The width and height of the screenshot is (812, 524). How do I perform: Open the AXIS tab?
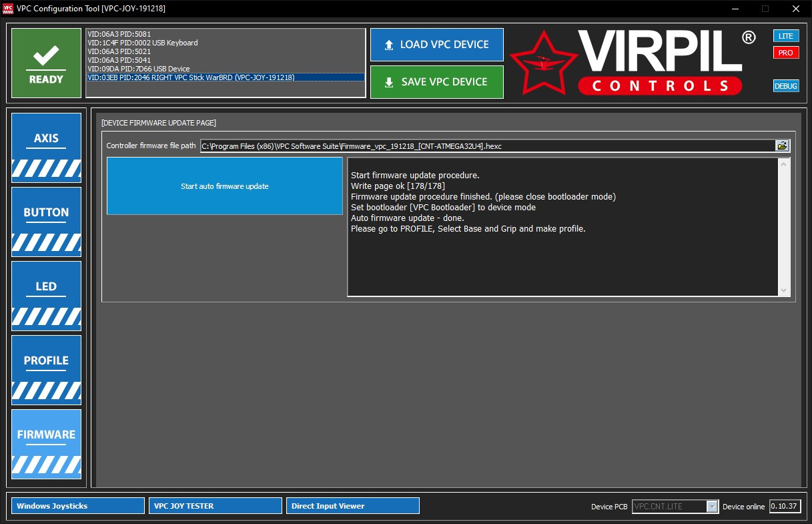46,148
